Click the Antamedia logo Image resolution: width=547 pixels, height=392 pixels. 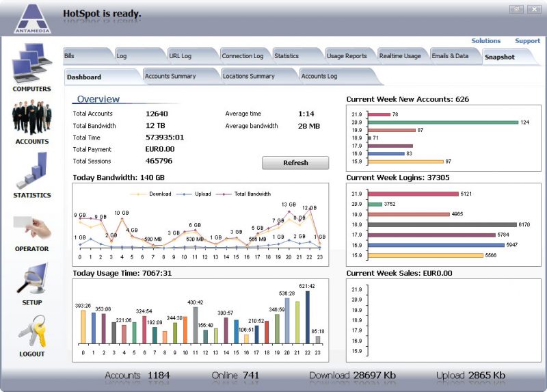coord(31,19)
